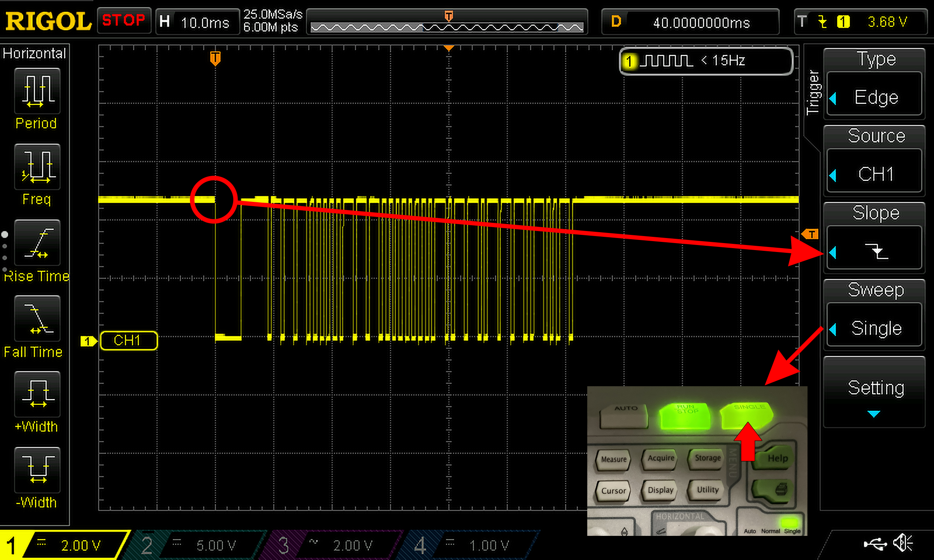This screenshot has width=934, height=560.
Task: Select the -Width measurement icon
Action: pos(37,470)
